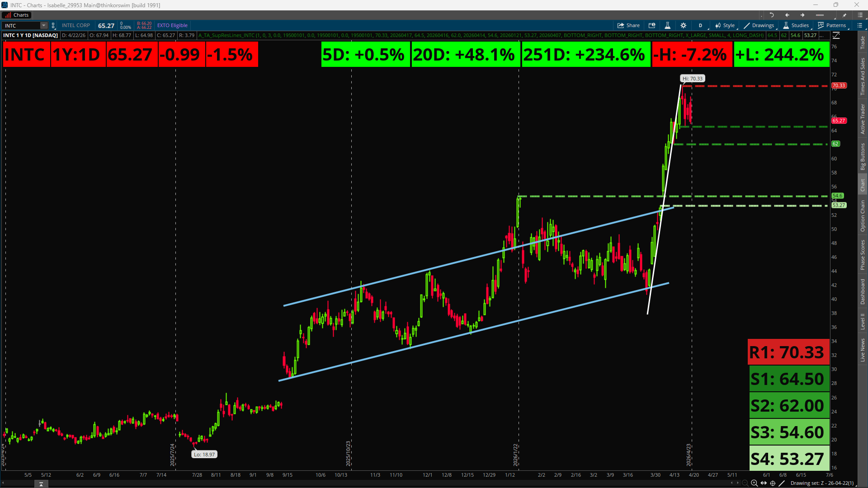Click the flask Edit Studies icon

point(667,25)
